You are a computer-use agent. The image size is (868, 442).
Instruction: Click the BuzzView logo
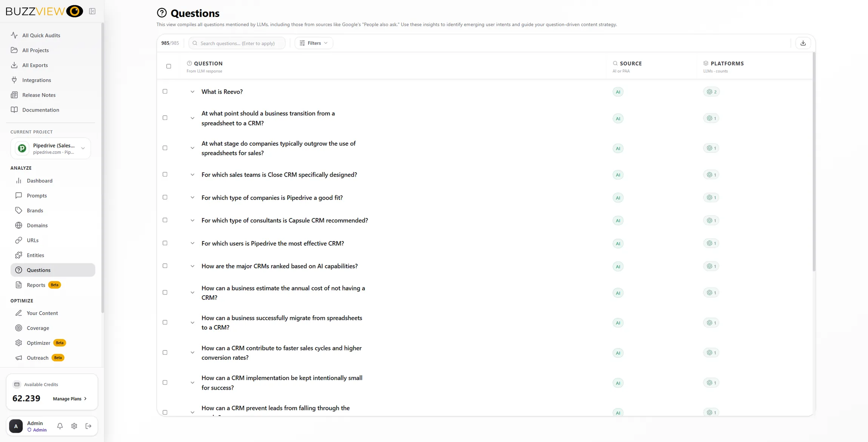pos(44,11)
